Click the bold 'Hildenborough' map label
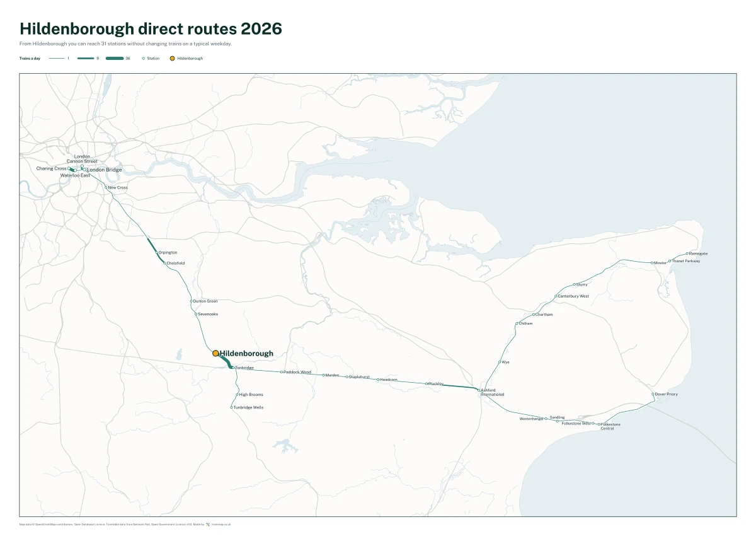The height and width of the screenshot is (541, 756). tap(246, 354)
